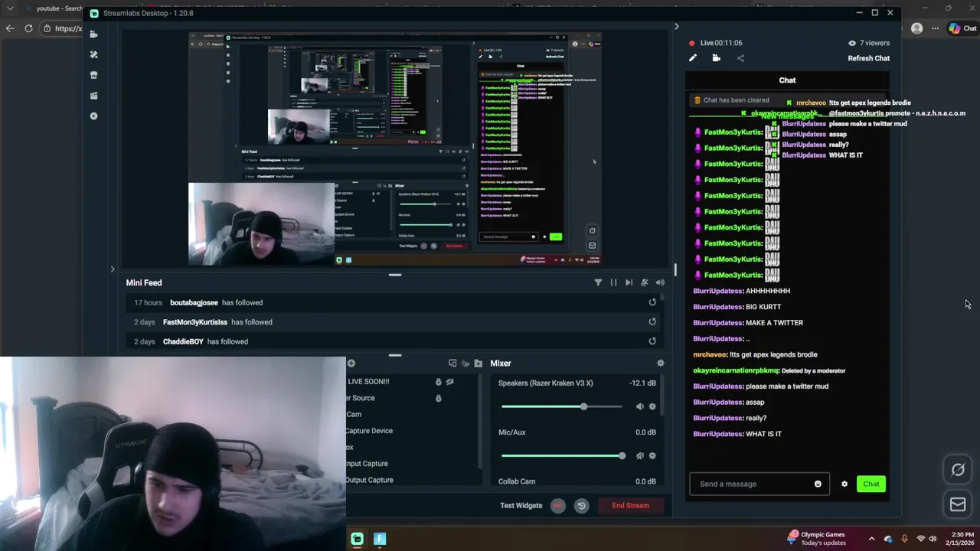Screen dimensions: 980x551
Task: Collapse chat panel arrow at top
Action: [x=676, y=27]
